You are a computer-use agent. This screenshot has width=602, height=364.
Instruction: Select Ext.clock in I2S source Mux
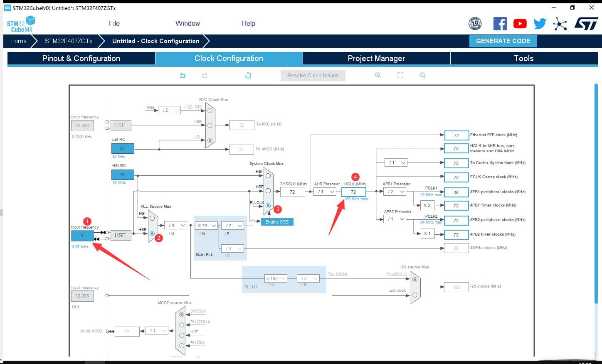[x=415, y=295]
